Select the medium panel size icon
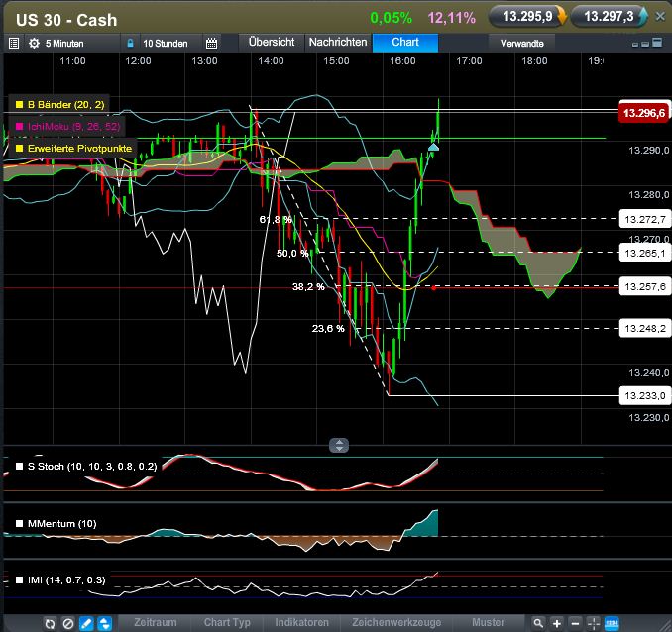This screenshot has height=632, width=672. (645, 44)
